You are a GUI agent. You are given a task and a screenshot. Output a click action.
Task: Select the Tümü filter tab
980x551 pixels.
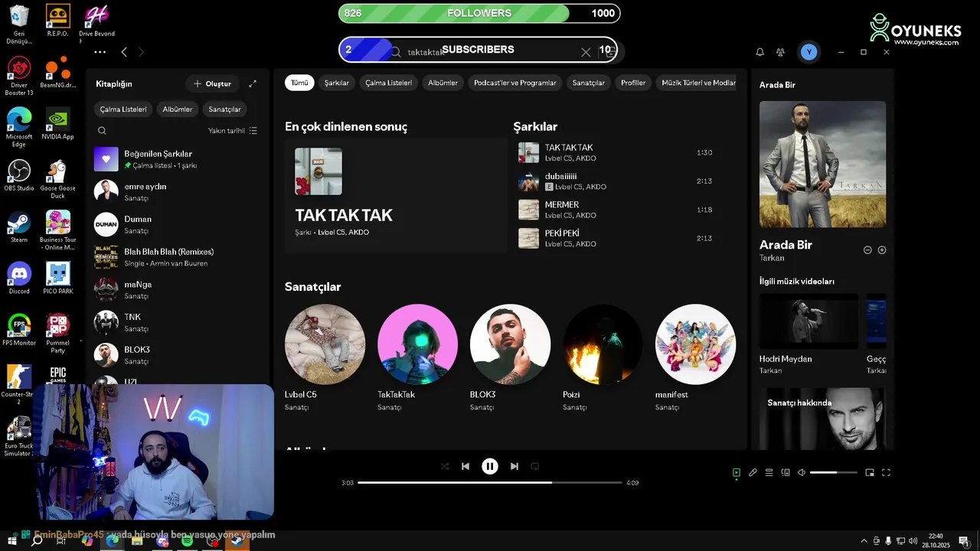tap(299, 83)
